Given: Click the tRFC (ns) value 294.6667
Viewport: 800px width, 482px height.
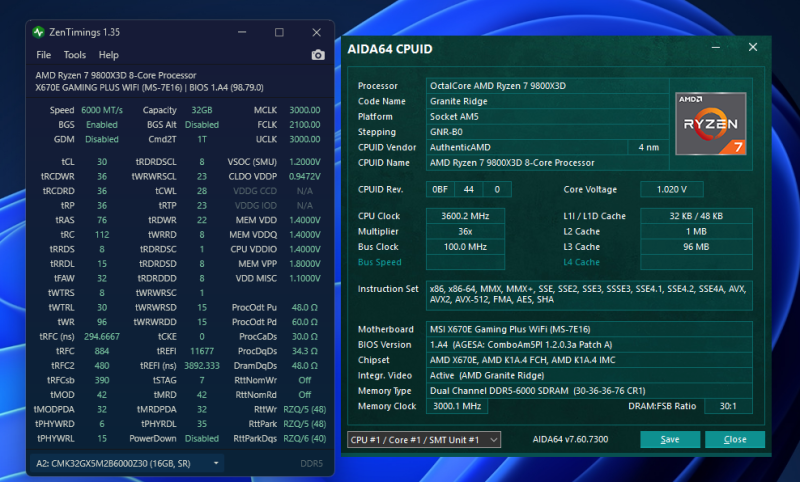Looking at the screenshot, I should click(102, 337).
